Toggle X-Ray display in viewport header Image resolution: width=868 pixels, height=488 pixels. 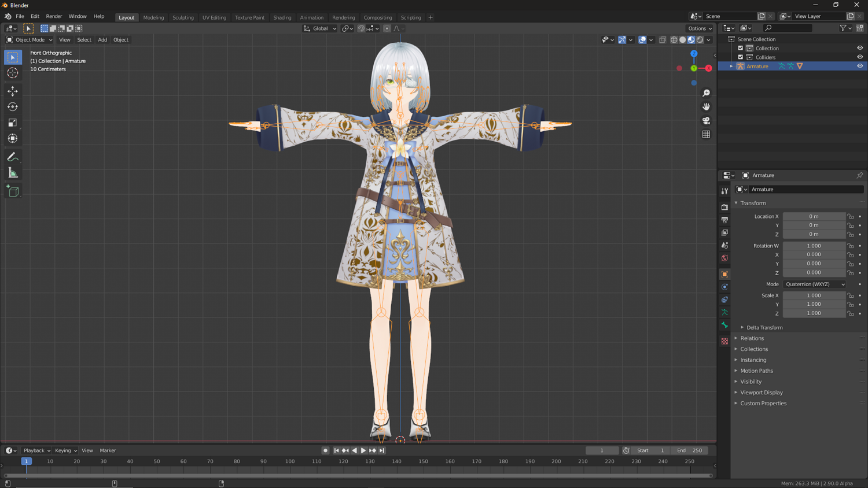[x=663, y=40]
